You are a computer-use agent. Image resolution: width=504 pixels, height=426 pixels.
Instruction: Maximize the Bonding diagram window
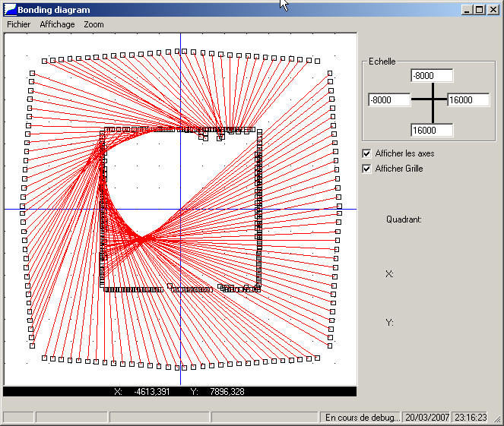pyautogui.click(x=479, y=10)
